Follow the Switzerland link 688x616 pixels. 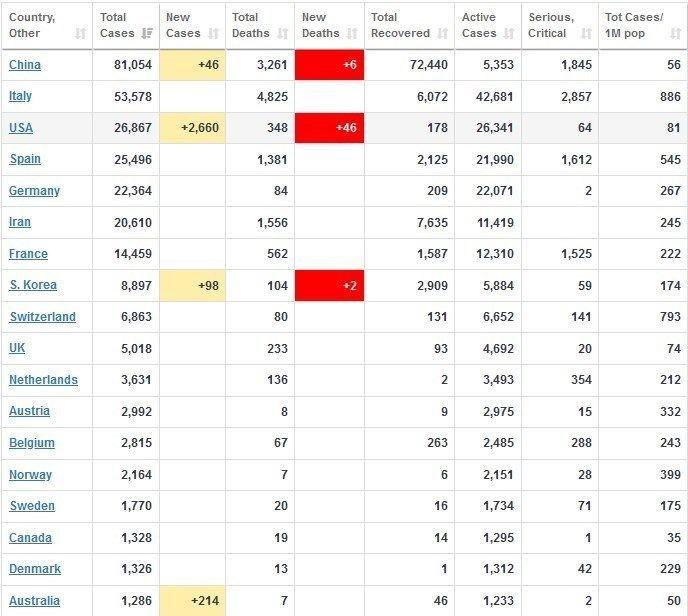[43, 316]
